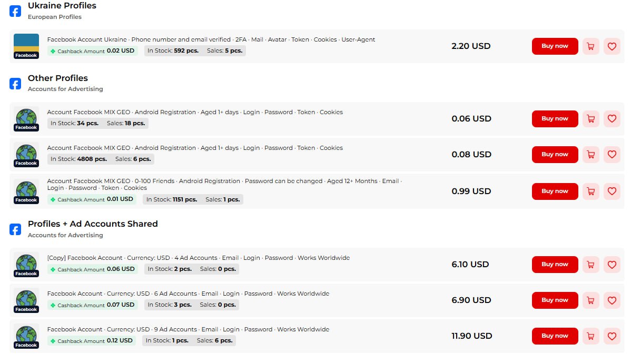The image size is (631, 364).
Task: Add the 6.90 USD 6 Ad Accounts listing to cart
Action: coord(590,300)
